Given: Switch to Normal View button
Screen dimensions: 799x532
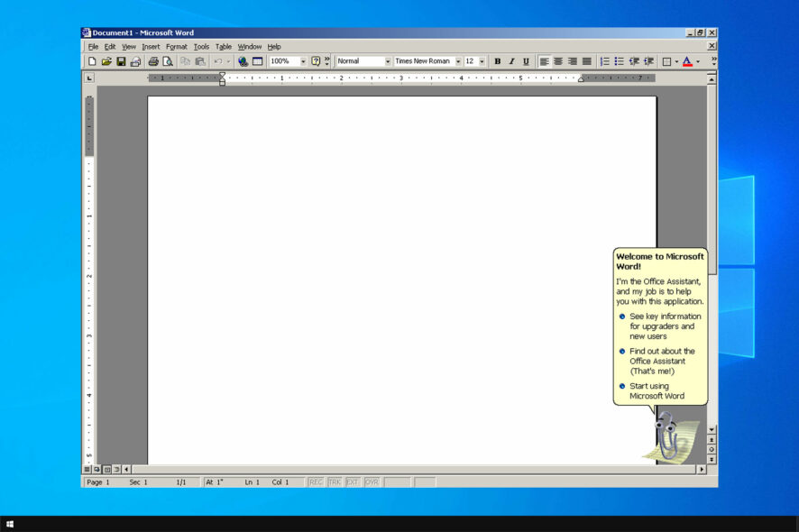Looking at the screenshot, I should (87, 469).
